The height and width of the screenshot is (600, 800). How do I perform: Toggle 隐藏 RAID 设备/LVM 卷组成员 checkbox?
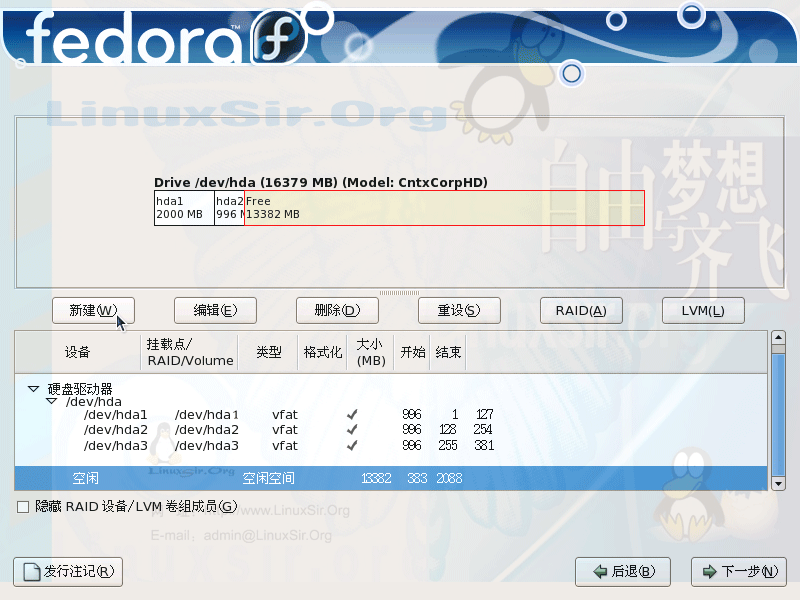click(23, 507)
